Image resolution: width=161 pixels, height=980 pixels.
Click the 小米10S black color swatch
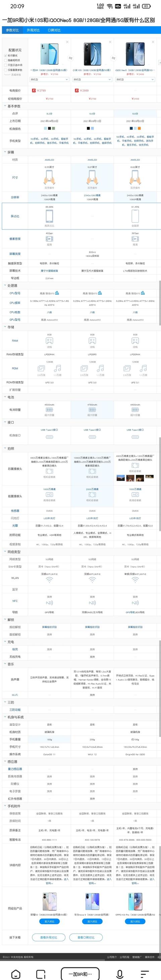click(88, 129)
